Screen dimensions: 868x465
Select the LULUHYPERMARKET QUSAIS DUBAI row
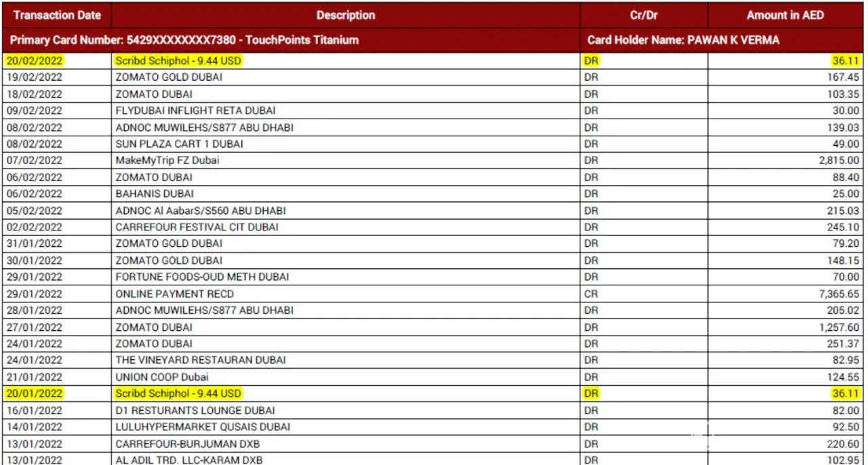pos(434,427)
